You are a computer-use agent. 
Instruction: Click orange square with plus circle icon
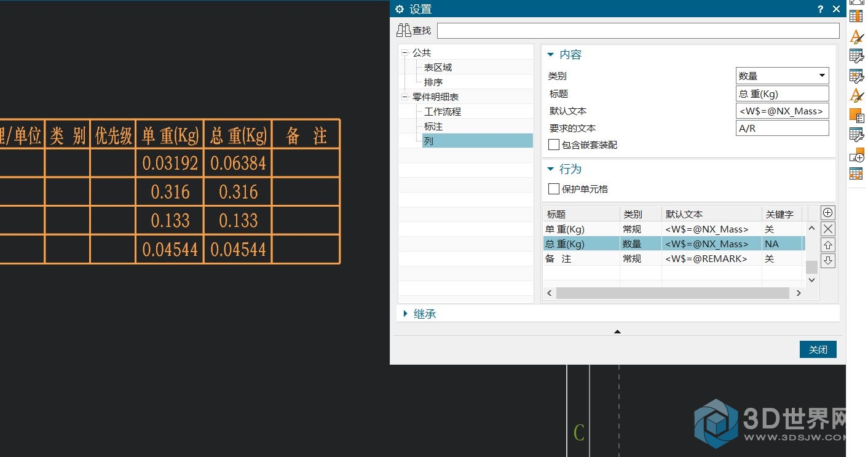point(856,155)
